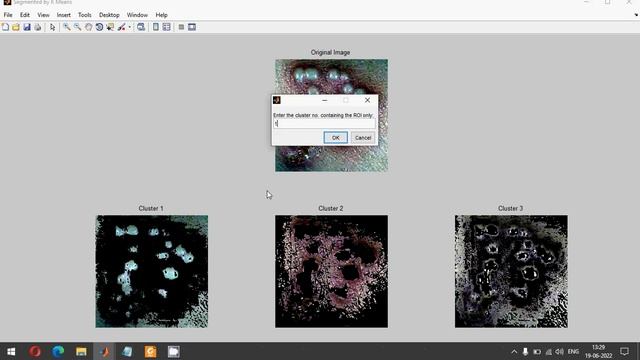Open Microsoft Edge from the taskbar
The width and height of the screenshot is (640, 360).
click(x=58, y=351)
